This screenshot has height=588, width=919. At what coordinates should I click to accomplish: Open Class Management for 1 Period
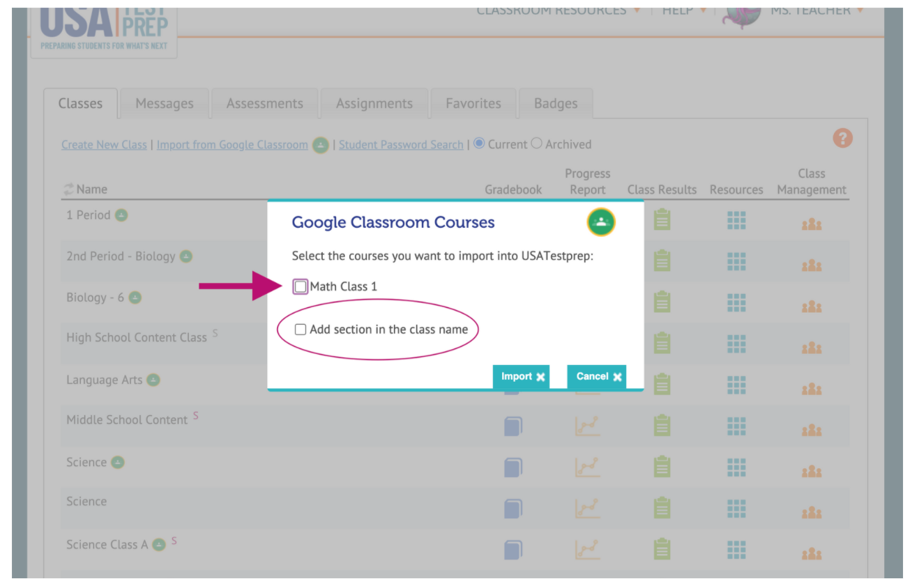812,224
